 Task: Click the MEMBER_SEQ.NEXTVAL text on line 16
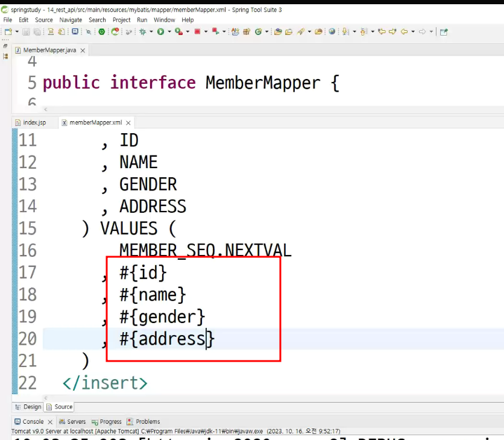point(206,250)
